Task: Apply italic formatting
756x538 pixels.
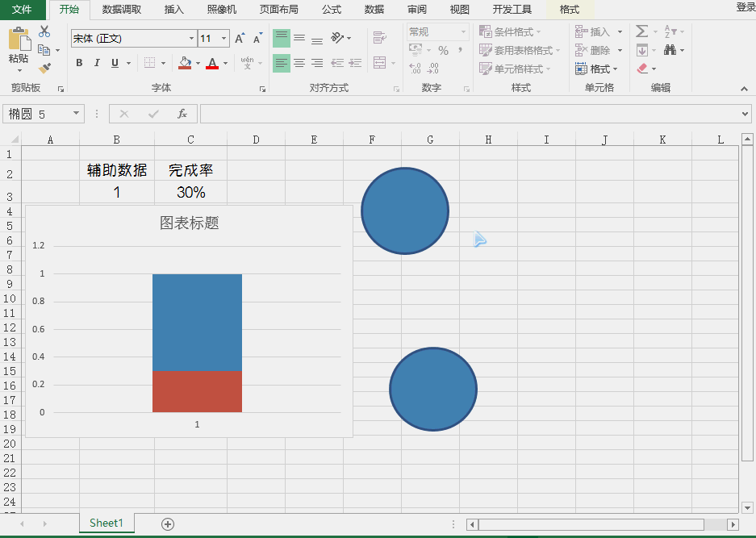Action: point(96,62)
